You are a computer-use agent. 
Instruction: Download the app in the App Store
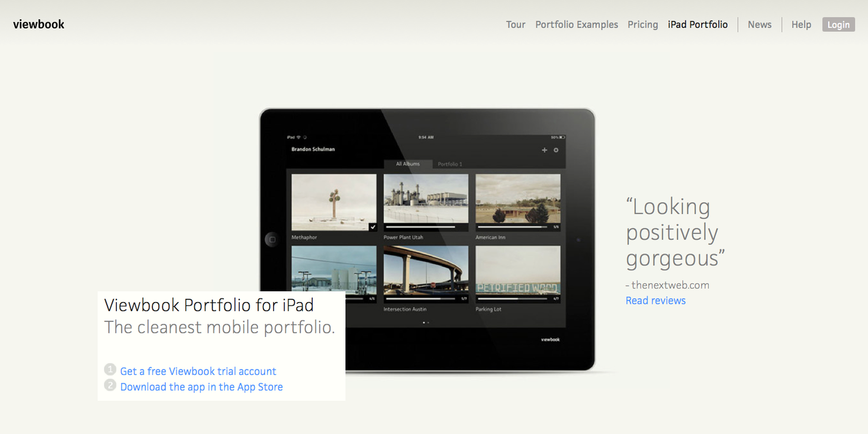pyautogui.click(x=201, y=387)
